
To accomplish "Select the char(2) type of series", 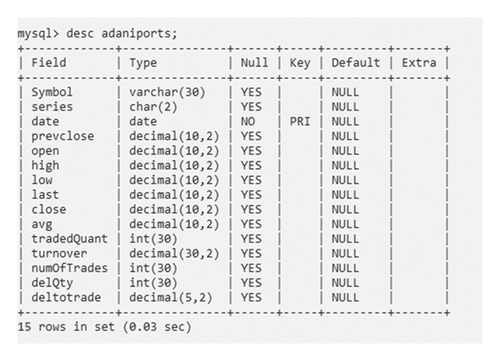I will tap(153, 107).
